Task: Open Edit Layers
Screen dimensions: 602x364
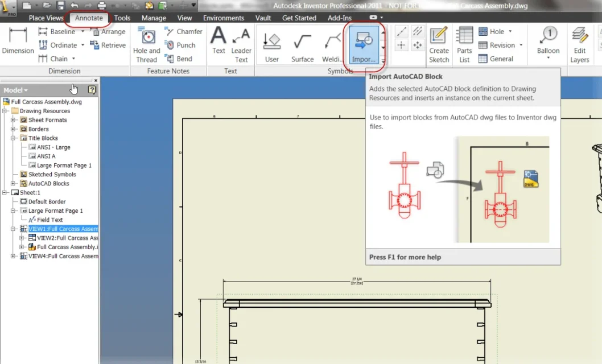Action: 579,45
